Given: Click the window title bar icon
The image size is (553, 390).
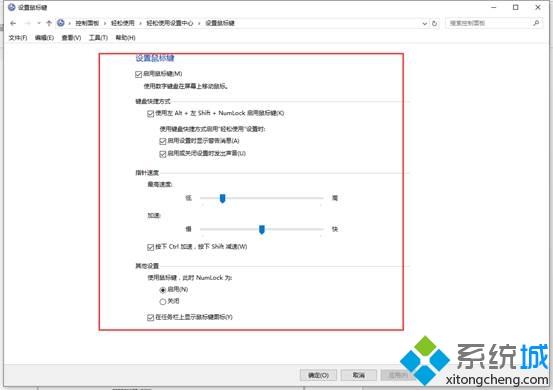Looking at the screenshot, I should click(12, 7).
